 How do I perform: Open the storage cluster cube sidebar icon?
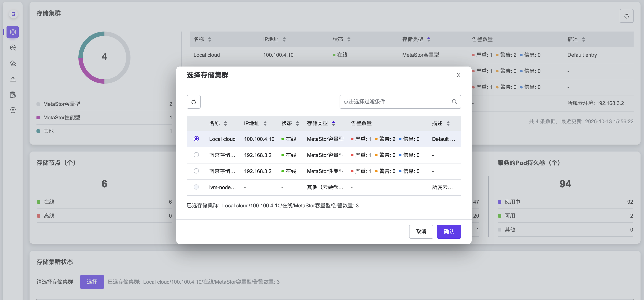pos(13,32)
